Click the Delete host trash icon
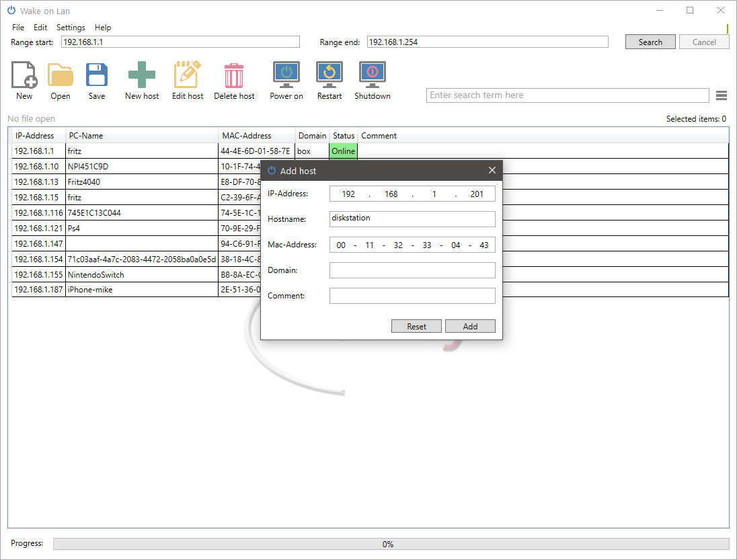737x560 pixels. pyautogui.click(x=233, y=76)
